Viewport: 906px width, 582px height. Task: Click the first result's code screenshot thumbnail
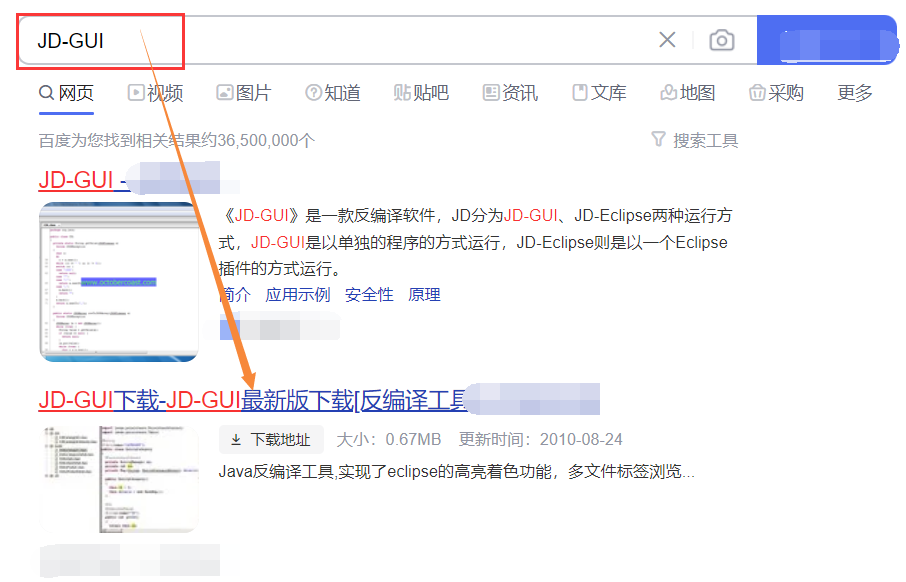[119, 282]
